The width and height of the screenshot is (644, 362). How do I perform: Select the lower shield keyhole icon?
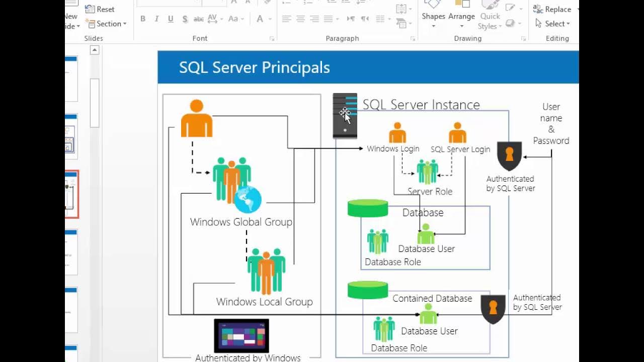493,309
